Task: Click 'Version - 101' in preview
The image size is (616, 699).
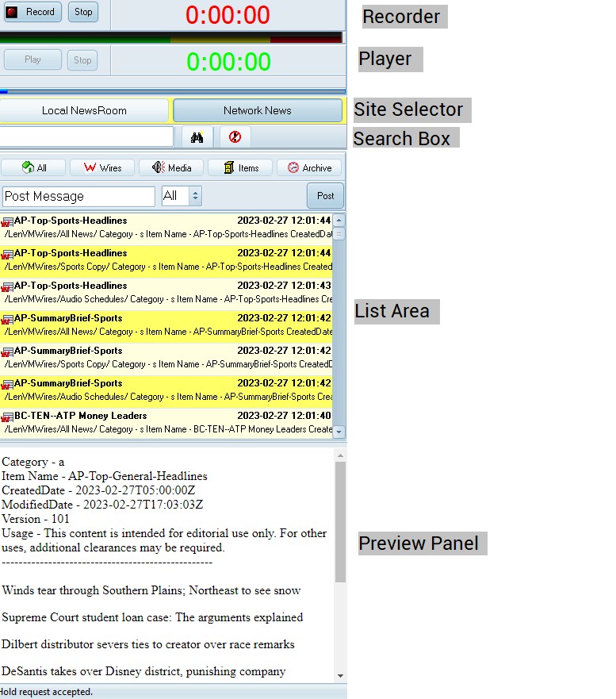Action: pos(36,519)
